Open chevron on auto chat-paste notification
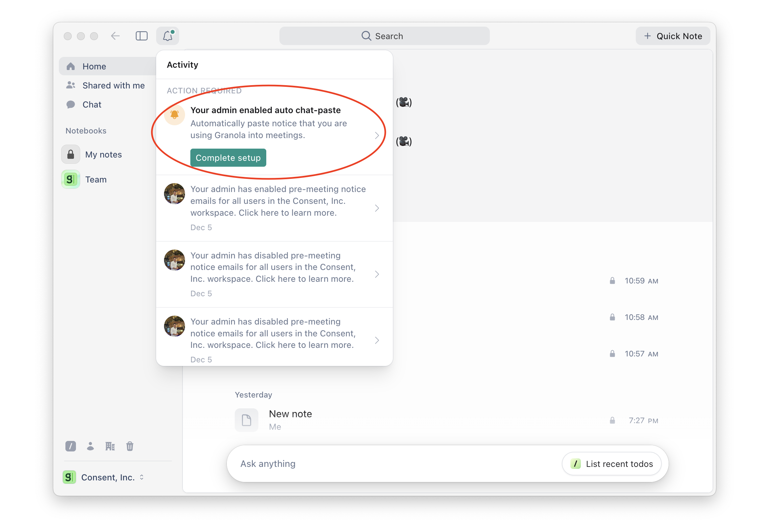 coord(377,135)
